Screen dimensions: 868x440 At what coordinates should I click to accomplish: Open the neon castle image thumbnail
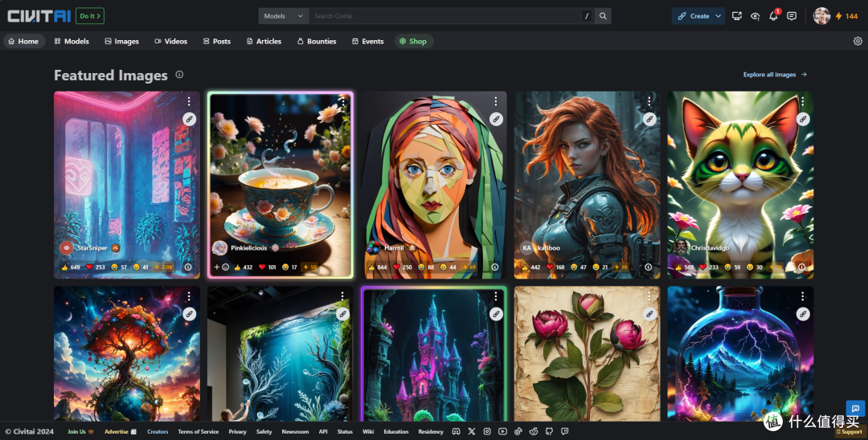click(x=433, y=354)
